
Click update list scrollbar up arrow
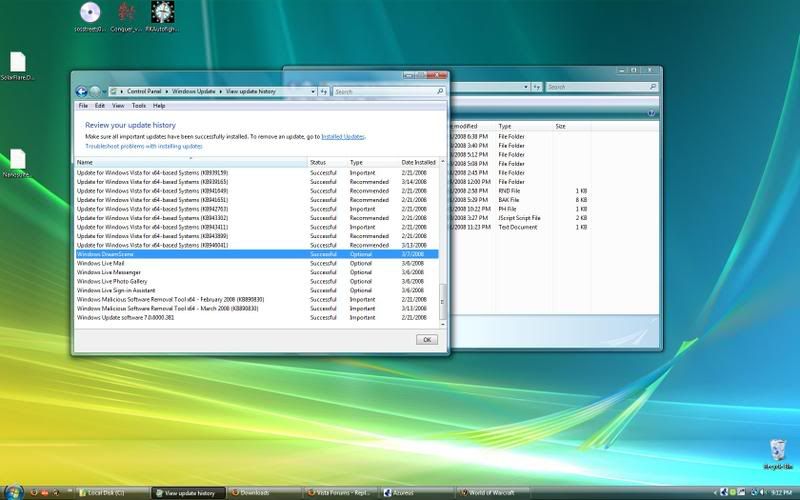[442, 162]
